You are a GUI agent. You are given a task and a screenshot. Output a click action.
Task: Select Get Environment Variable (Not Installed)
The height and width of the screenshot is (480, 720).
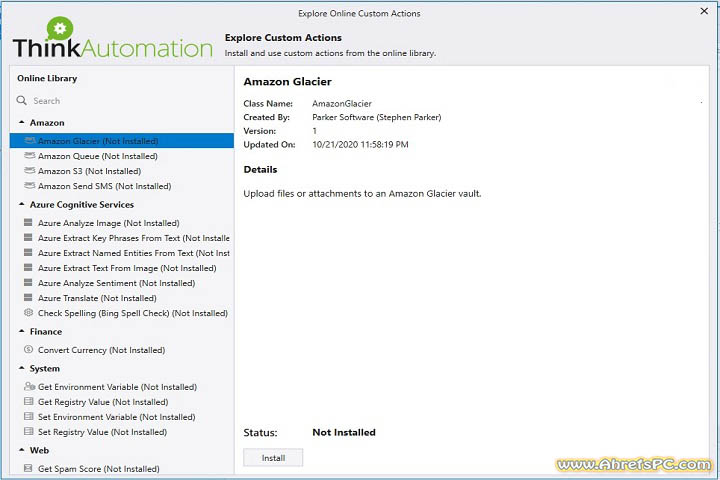(x=122, y=386)
